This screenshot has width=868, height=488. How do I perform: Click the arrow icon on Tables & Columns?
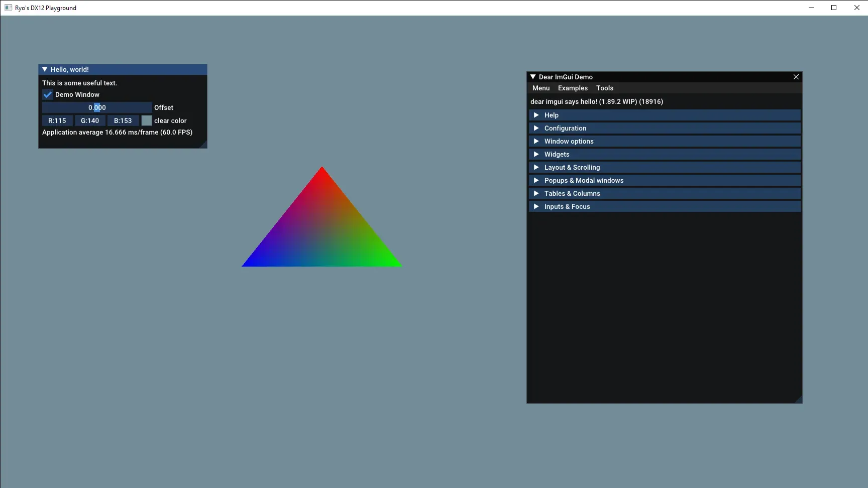click(x=536, y=193)
